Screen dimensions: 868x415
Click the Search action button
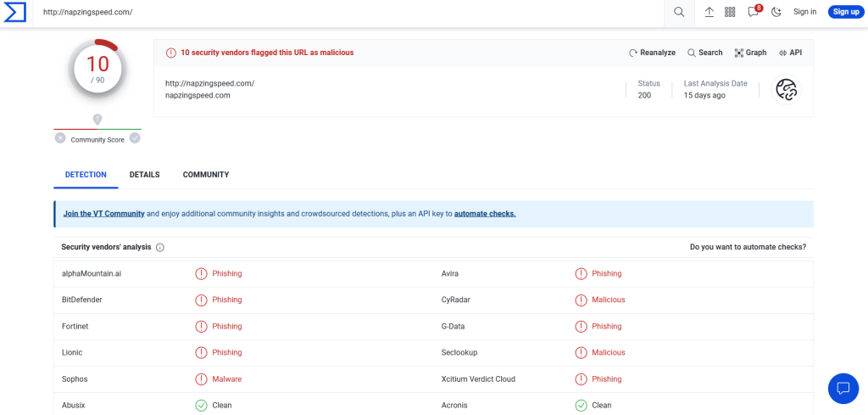point(704,53)
